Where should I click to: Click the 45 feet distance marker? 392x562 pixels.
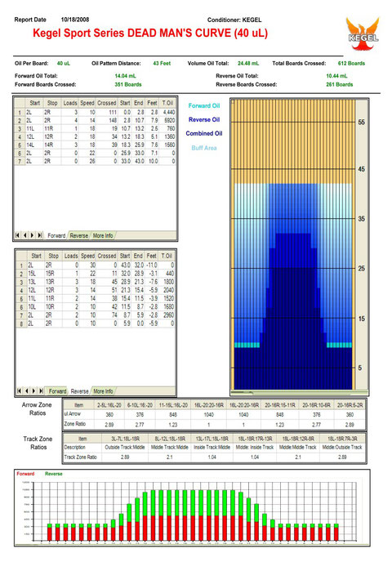coord(361,169)
